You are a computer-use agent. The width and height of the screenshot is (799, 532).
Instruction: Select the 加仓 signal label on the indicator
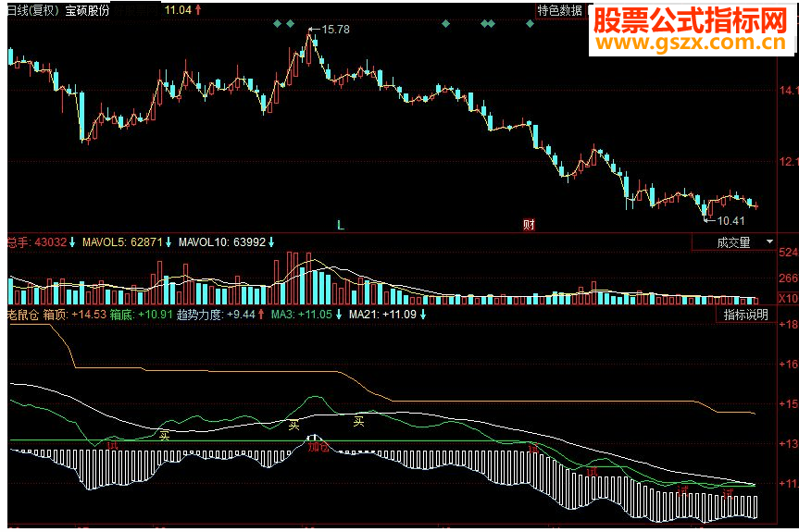tap(318, 447)
